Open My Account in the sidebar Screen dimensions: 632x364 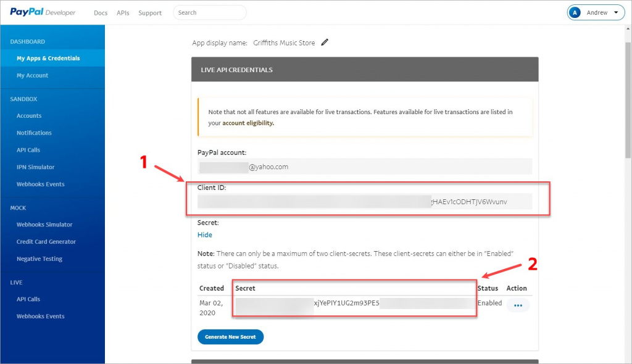[32, 75]
